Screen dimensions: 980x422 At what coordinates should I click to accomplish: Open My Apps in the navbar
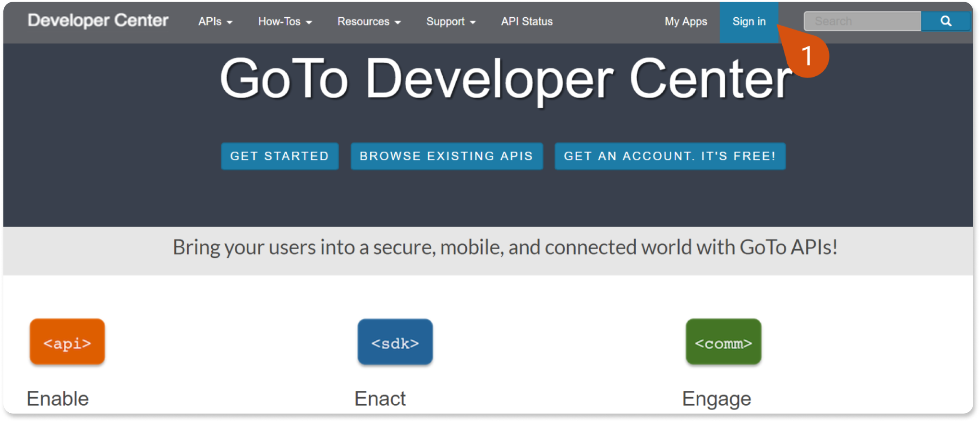pos(686,22)
